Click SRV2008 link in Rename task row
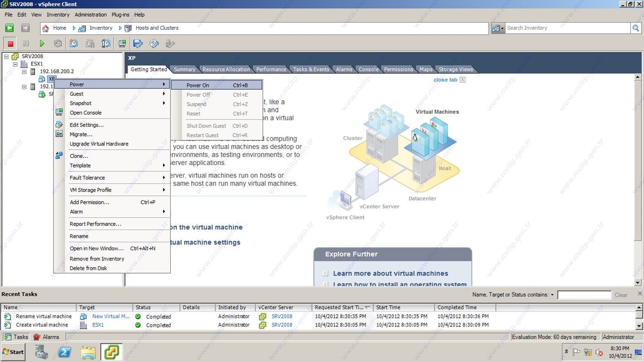Viewport: 644px width, 362px height. [282, 316]
